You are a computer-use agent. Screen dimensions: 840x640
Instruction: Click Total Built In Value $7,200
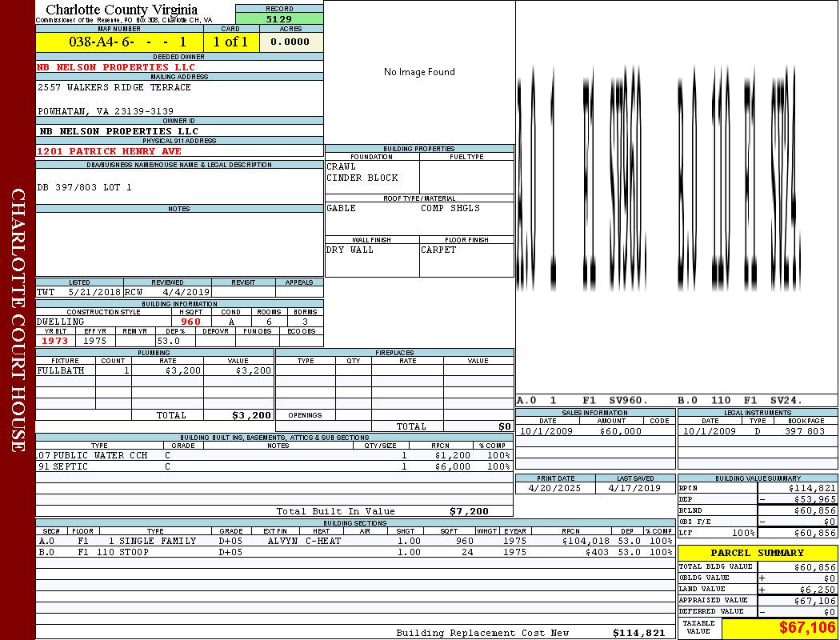pyautogui.click(x=469, y=511)
